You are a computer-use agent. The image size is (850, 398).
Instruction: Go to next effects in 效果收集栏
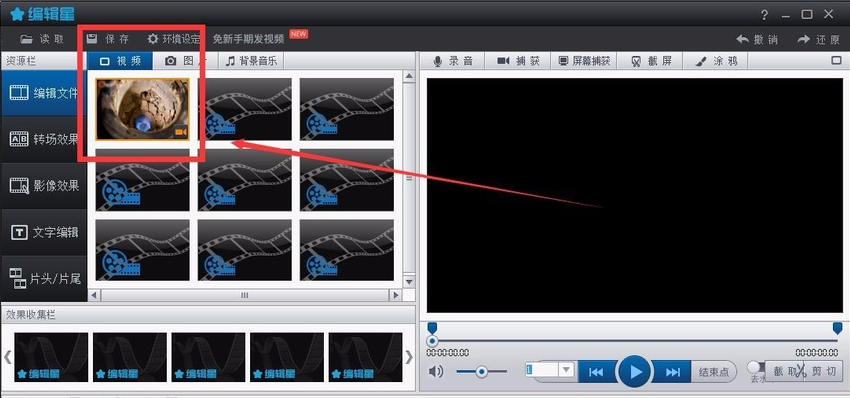(x=409, y=357)
